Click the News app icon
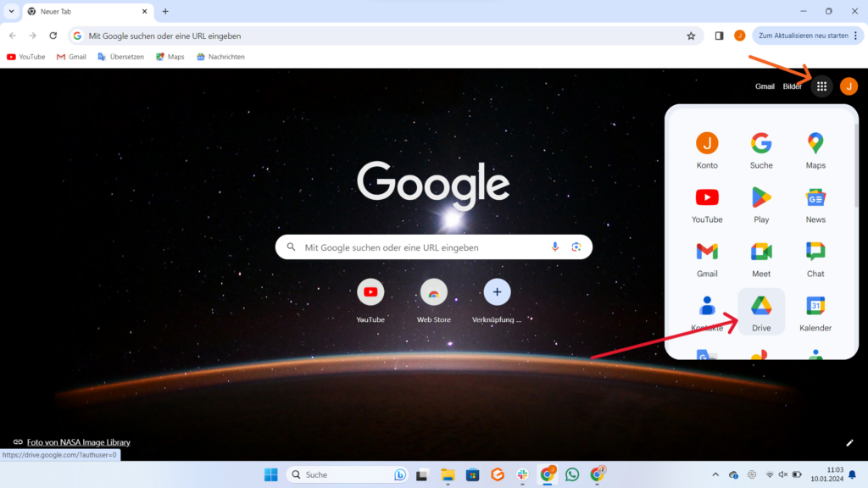The image size is (868, 488). click(815, 203)
